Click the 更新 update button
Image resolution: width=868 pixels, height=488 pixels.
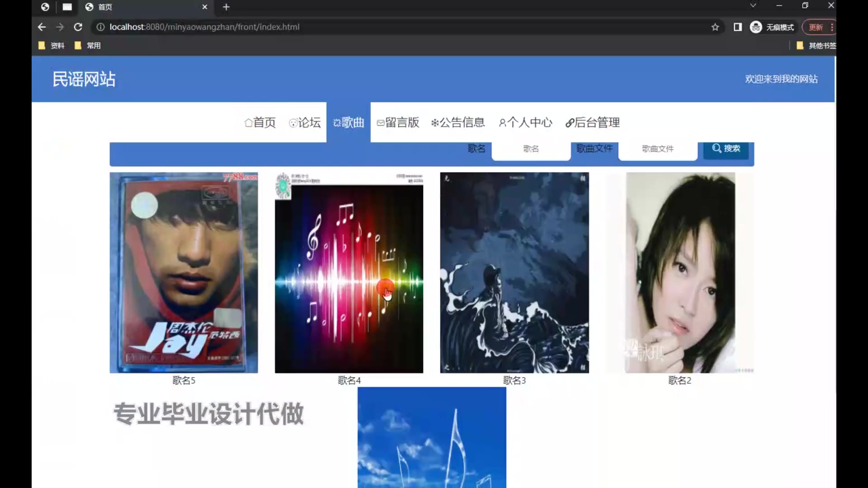pos(818,27)
